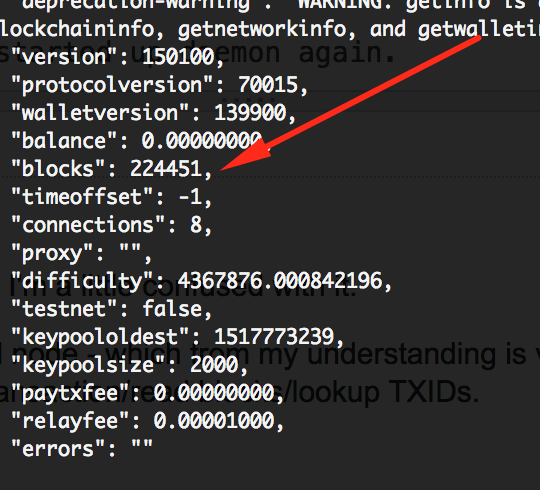Click the "version" key text
The width and height of the screenshot is (540, 490).
pyautogui.click(x=64, y=56)
